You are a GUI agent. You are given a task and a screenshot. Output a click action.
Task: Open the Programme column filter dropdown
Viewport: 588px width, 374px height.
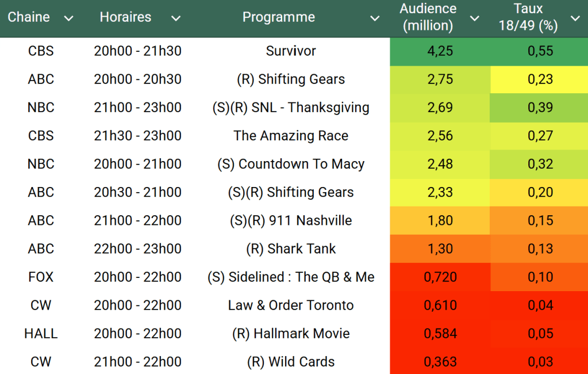pos(375,18)
